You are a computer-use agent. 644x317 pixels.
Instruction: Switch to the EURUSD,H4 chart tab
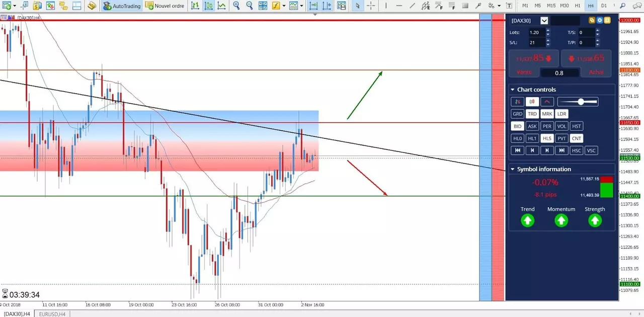click(52, 314)
